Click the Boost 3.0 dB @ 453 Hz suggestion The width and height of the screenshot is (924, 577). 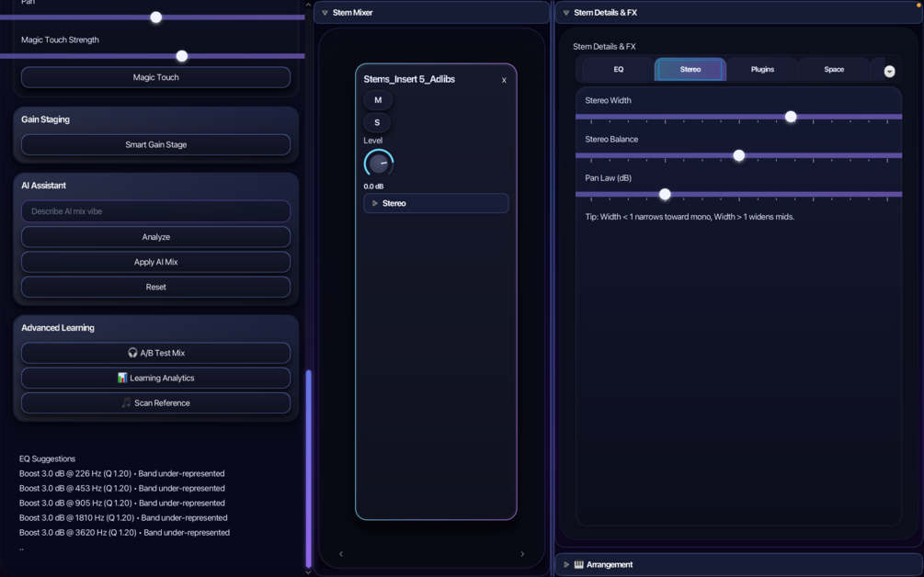pos(122,488)
